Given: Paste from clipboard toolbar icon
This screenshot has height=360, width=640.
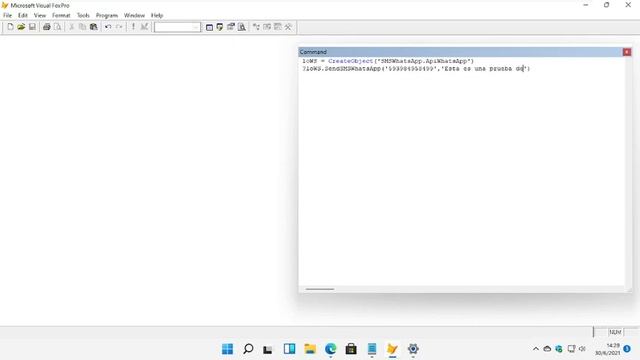Looking at the screenshot, I should coord(93,27).
